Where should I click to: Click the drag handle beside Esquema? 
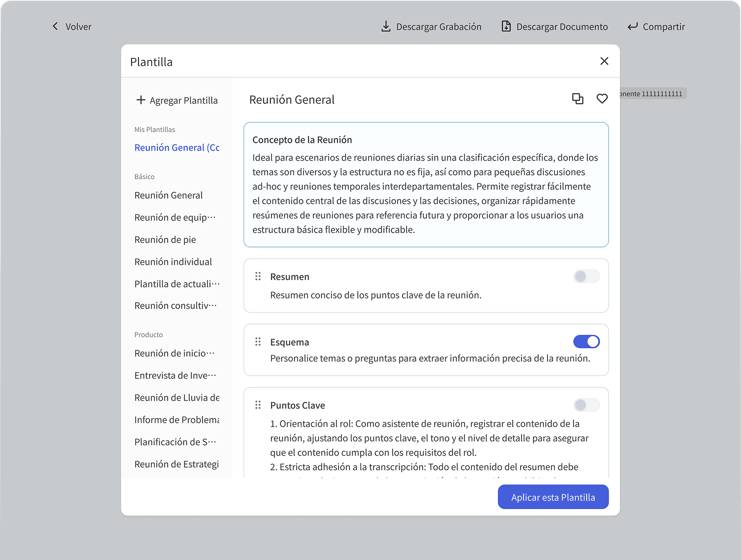point(258,342)
